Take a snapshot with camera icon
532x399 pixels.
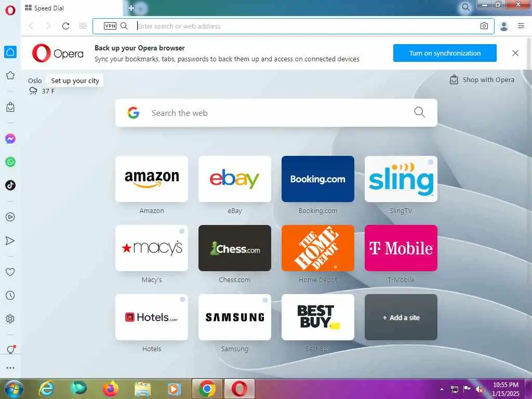point(484,26)
